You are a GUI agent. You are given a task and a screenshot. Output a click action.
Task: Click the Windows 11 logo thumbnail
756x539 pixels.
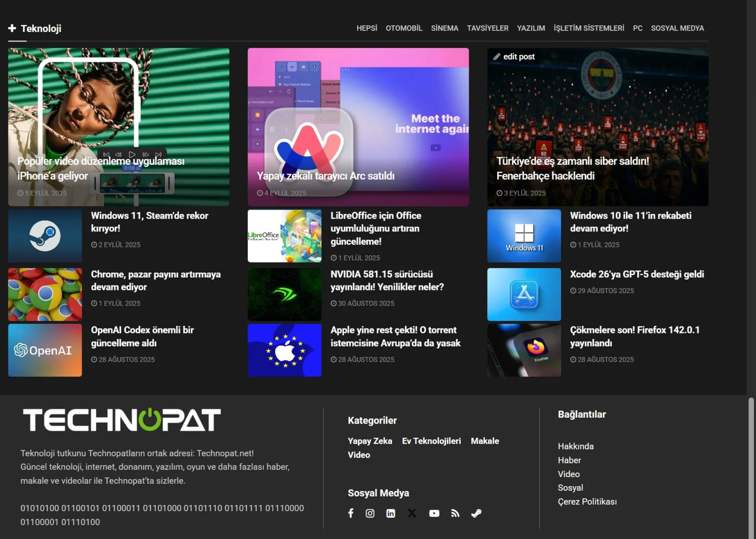[x=524, y=236]
